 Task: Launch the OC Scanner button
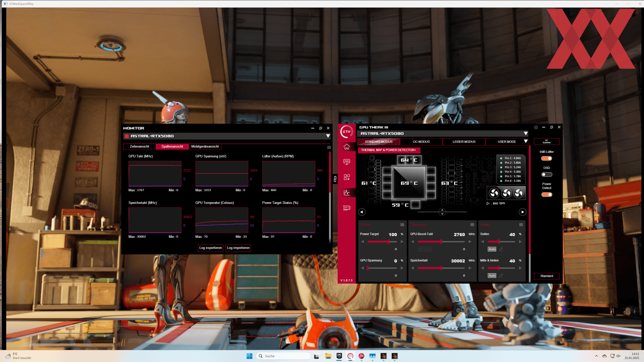click(546, 141)
